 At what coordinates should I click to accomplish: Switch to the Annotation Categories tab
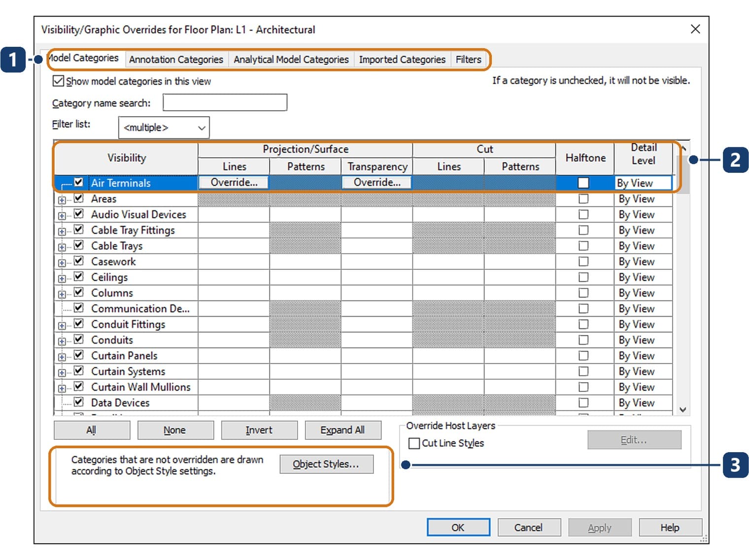point(176,59)
